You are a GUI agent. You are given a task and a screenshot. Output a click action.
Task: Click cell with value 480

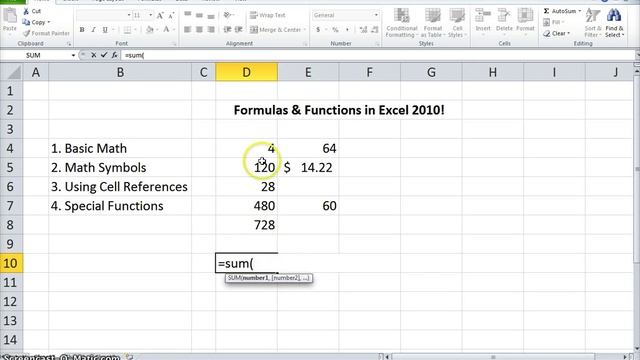[247, 206]
